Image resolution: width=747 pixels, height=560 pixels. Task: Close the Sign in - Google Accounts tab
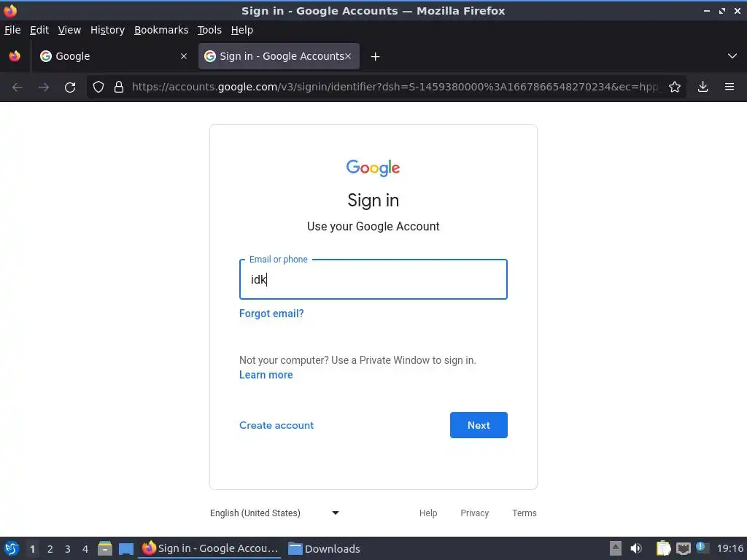click(348, 56)
